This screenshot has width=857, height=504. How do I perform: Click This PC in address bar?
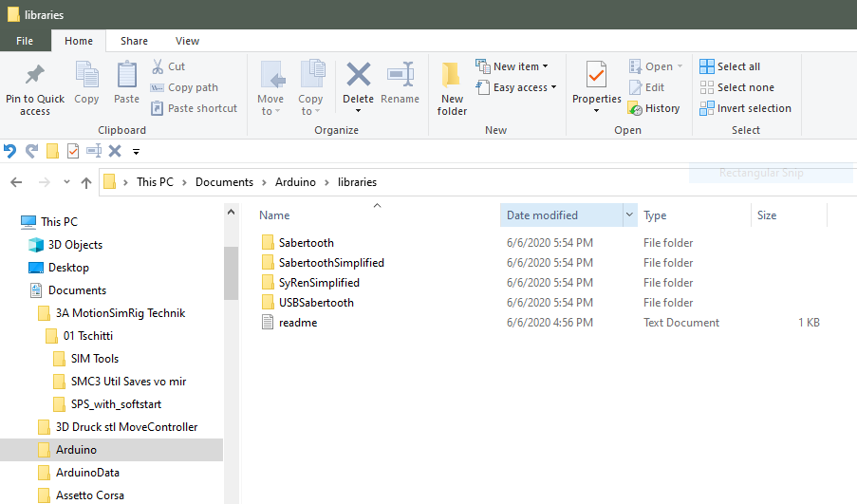pos(155,182)
